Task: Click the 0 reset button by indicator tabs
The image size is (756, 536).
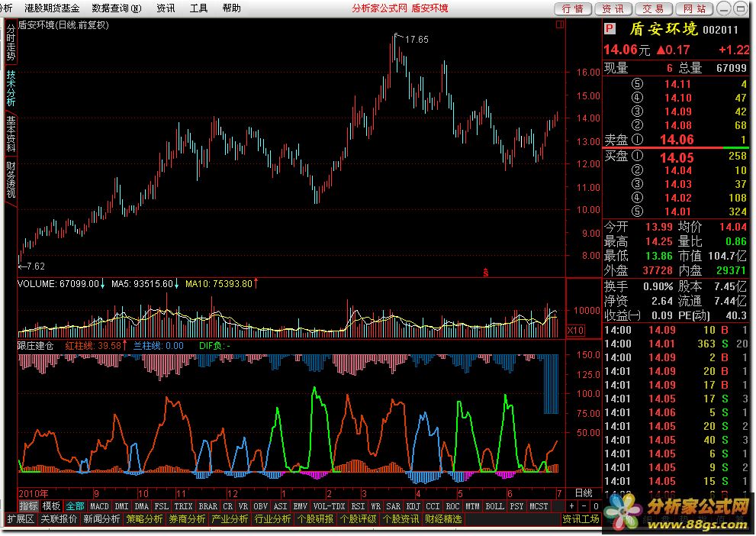Action: (596, 506)
